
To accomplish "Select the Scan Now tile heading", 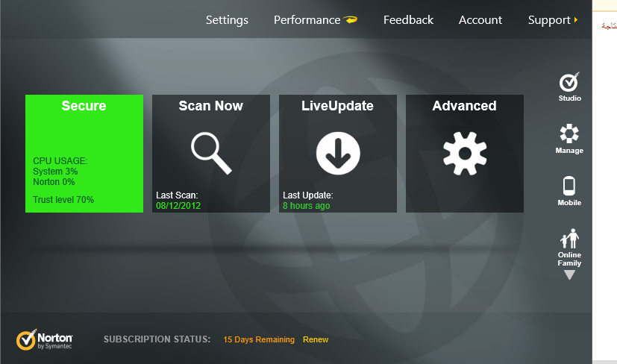I will point(211,106).
